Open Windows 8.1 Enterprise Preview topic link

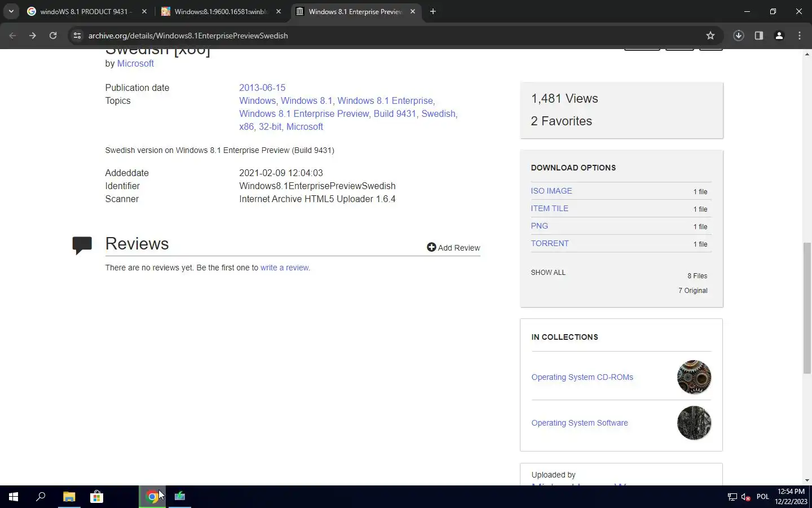304,113
